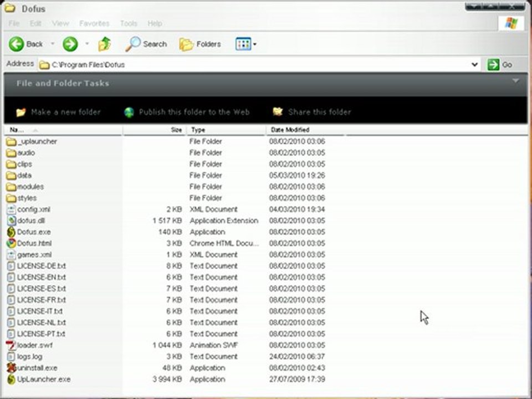Screen dimensions: 532x399
Task: Select the LICENSE-IT.txt file name
Action: pos(40,311)
